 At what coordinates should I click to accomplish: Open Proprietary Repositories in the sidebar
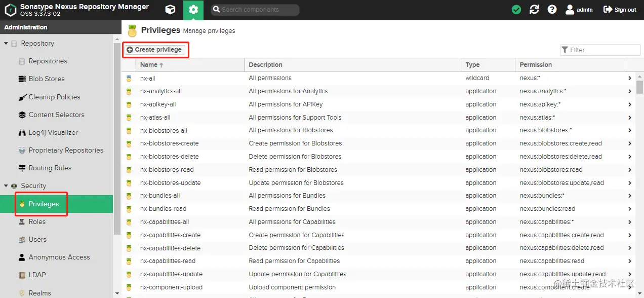coord(66,150)
